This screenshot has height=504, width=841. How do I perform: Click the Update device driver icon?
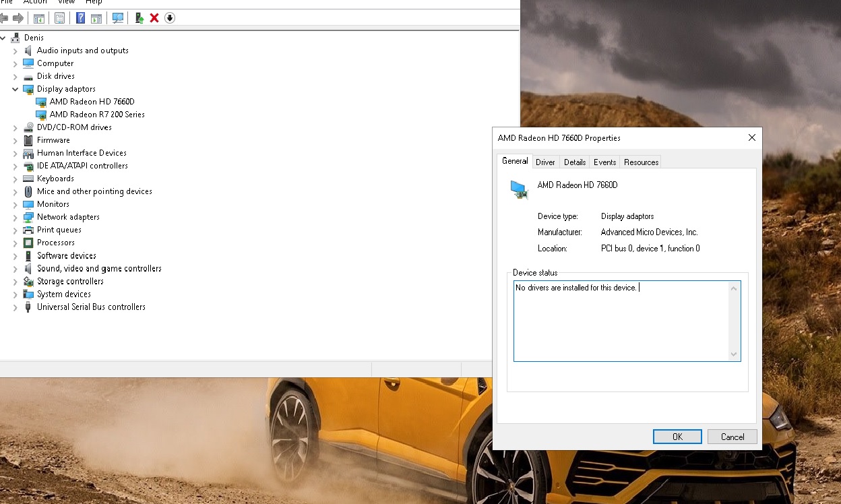[x=139, y=18]
